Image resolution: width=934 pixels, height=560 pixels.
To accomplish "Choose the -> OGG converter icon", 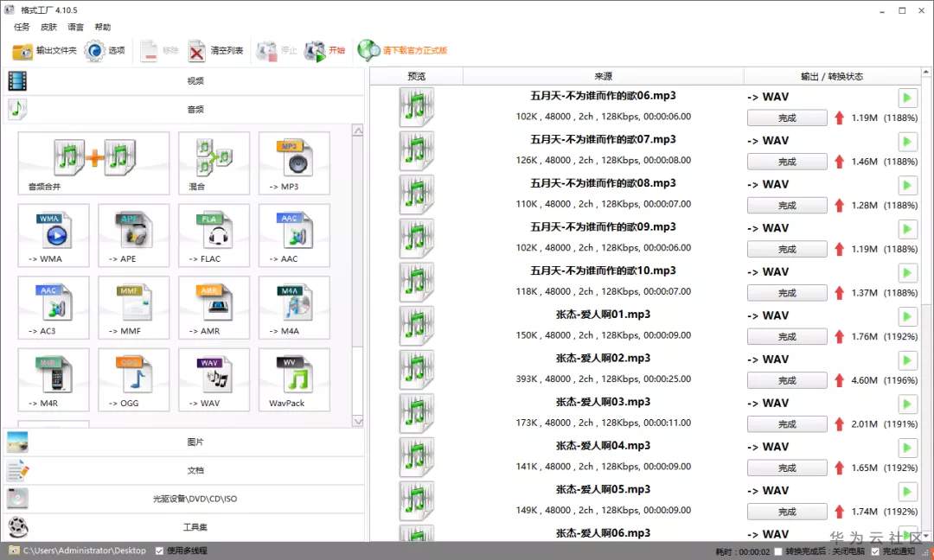I will tap(133, 379).
